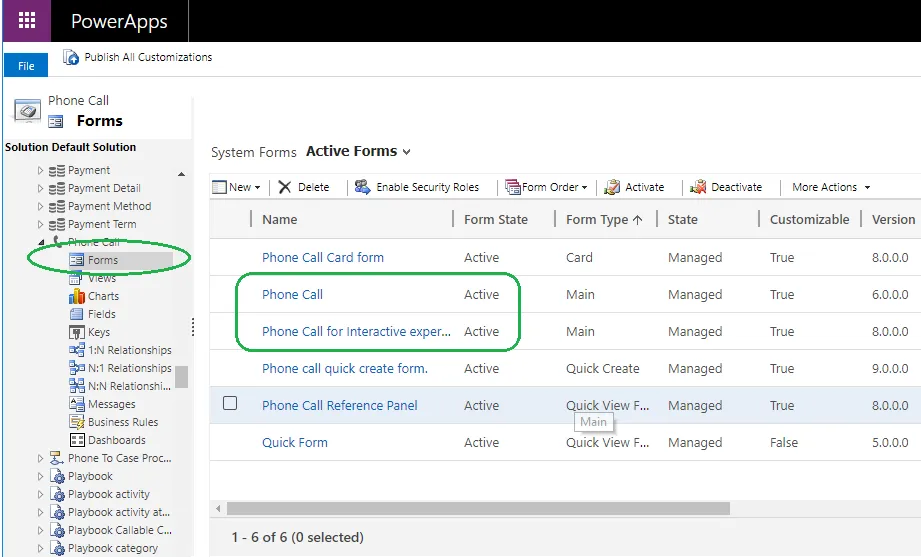Click the Messages icon in tree
This screenshot has width=921, height=557.
tap(76, 404)
